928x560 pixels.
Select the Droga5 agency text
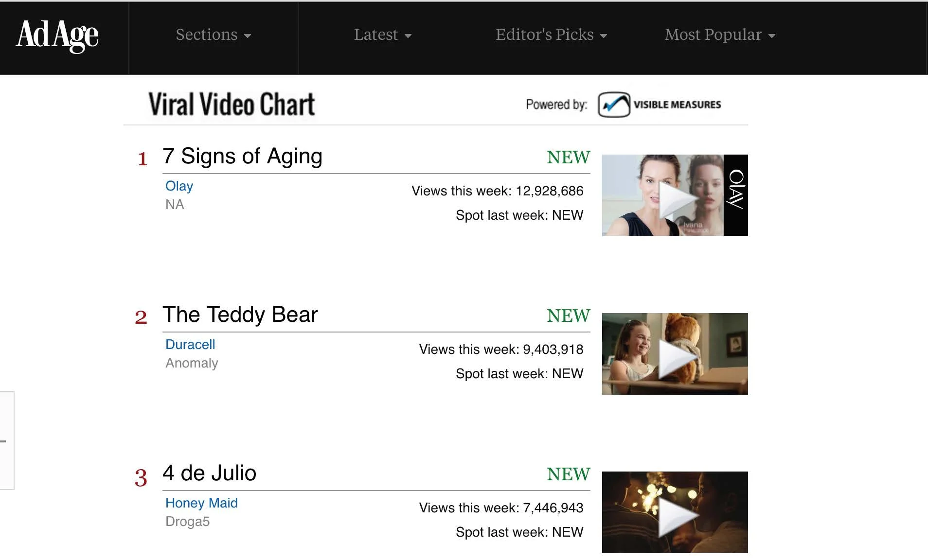pyautogui.click(x=187, y=522)
